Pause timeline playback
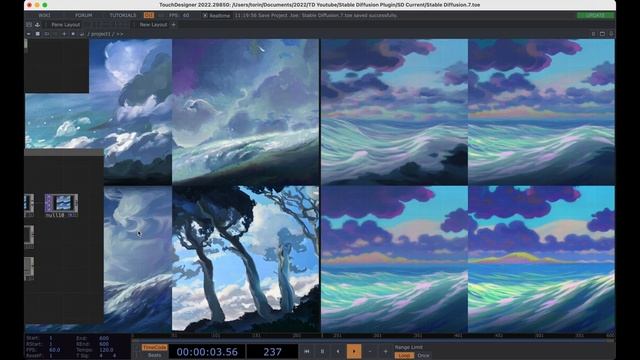This screenshot has height=360, width=640. point(322,351)
